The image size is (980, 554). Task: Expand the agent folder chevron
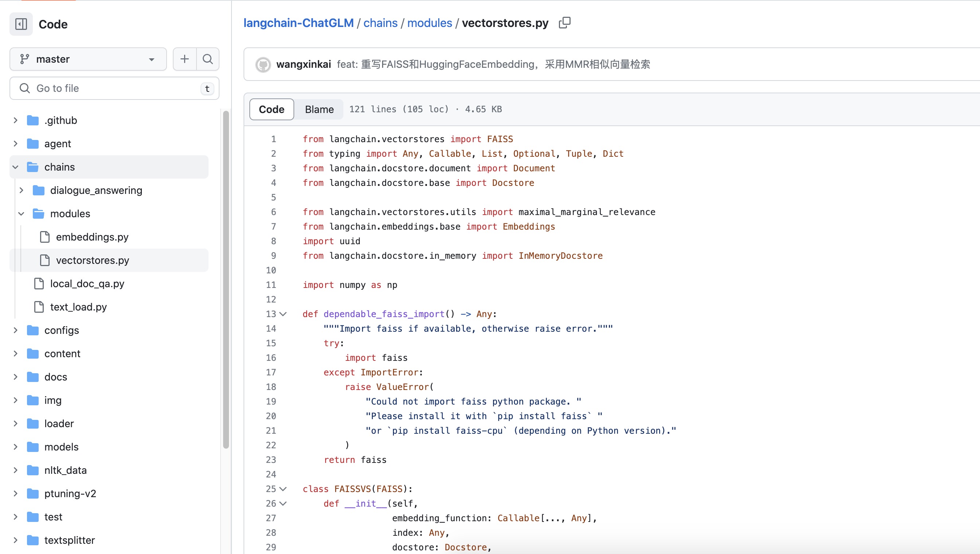(x=16, y=144)
